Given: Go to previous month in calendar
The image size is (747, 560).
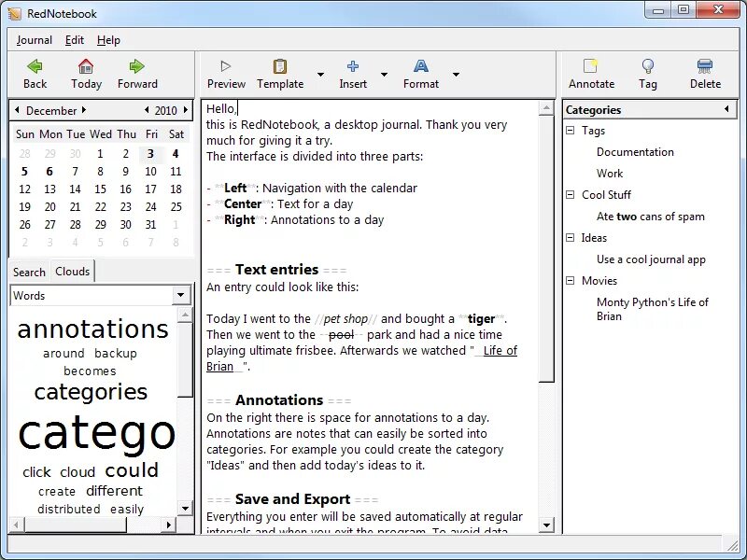Looking at the screenshot, I should [17, 110].
